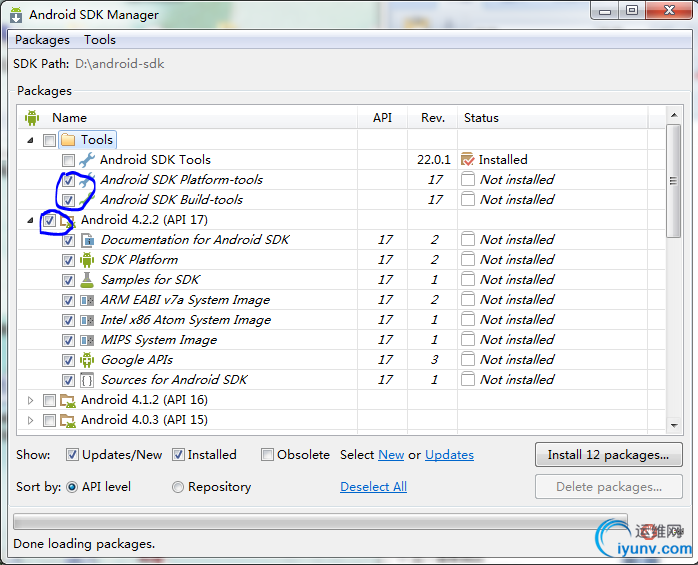Click the Android 4.1.2 (API 16) folder icon
Image resolution: width=698 pixels, height=565 pixels.
click(x=68, y=400)
